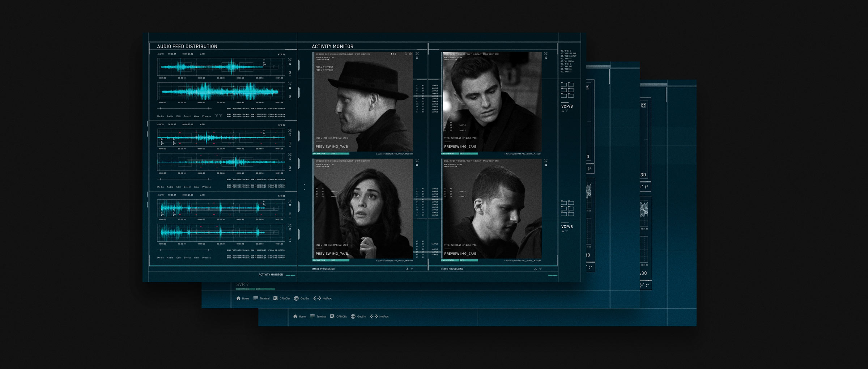This screenshot has width=868, height=369.
Task: Open Select menu in the middle audio block
Action: click(187, 187)
